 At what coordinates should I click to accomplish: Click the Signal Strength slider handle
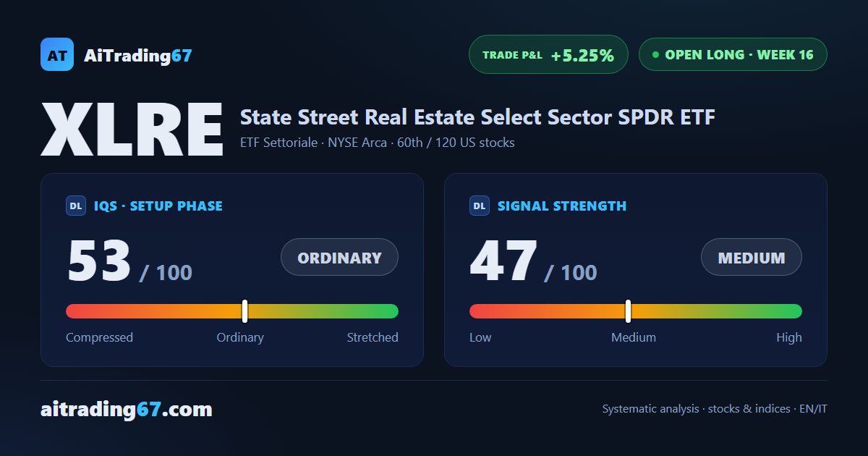[628, 311]
